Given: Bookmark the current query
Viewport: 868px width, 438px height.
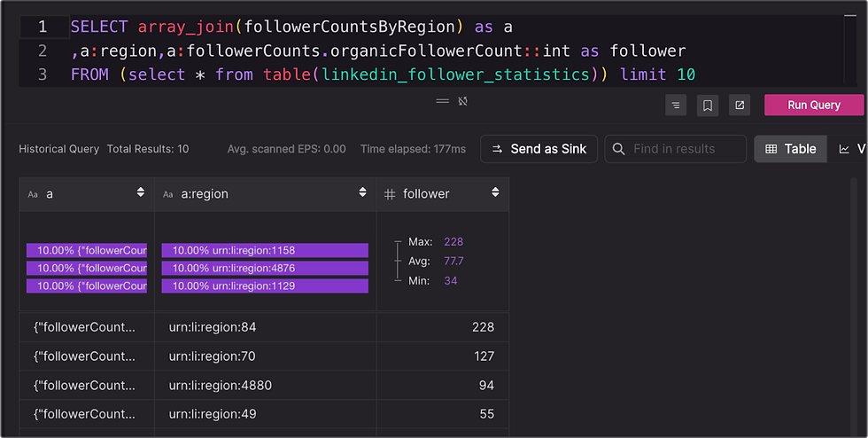Looking at the screenshot, I should tap(708, 105).
